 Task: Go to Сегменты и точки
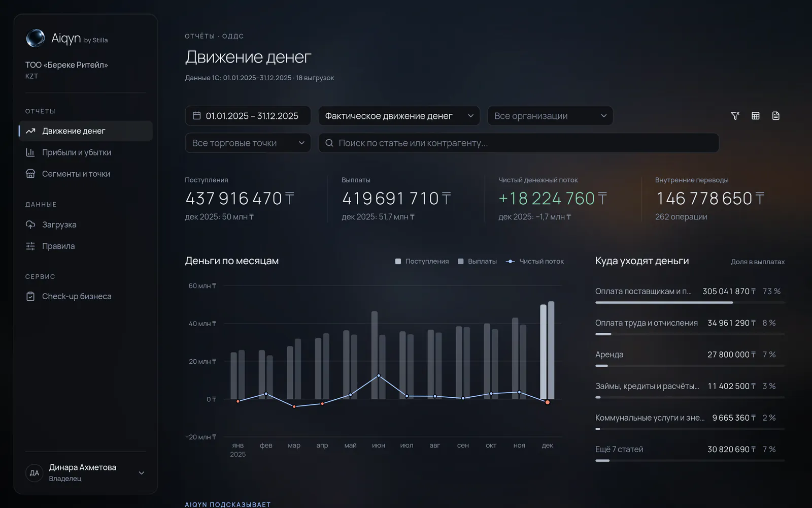(x=85, y=174)
